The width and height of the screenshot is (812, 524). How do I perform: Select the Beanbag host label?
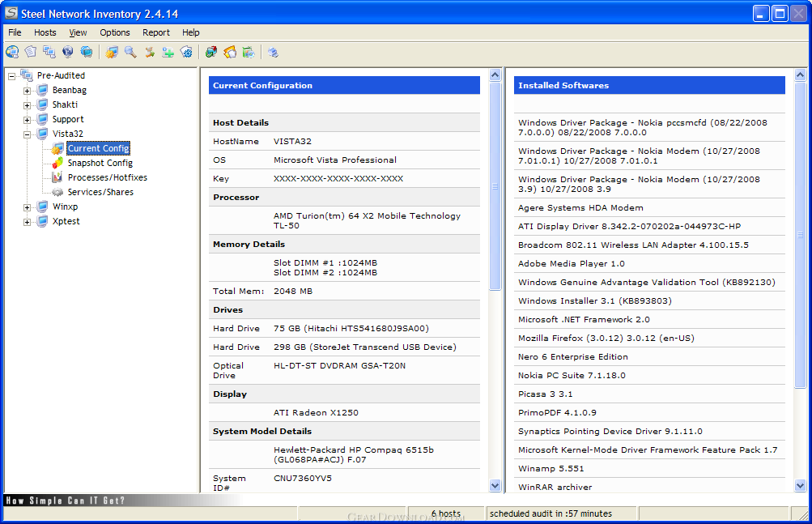[70, 90]
